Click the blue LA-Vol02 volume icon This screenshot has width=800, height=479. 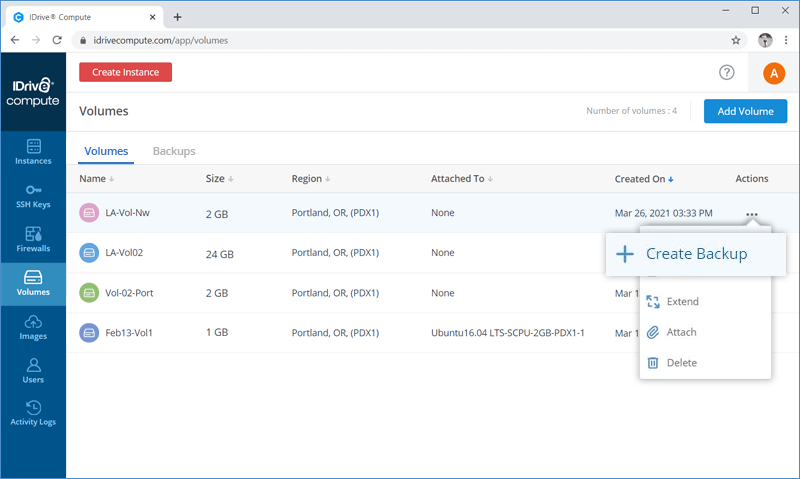click(89, 253)
